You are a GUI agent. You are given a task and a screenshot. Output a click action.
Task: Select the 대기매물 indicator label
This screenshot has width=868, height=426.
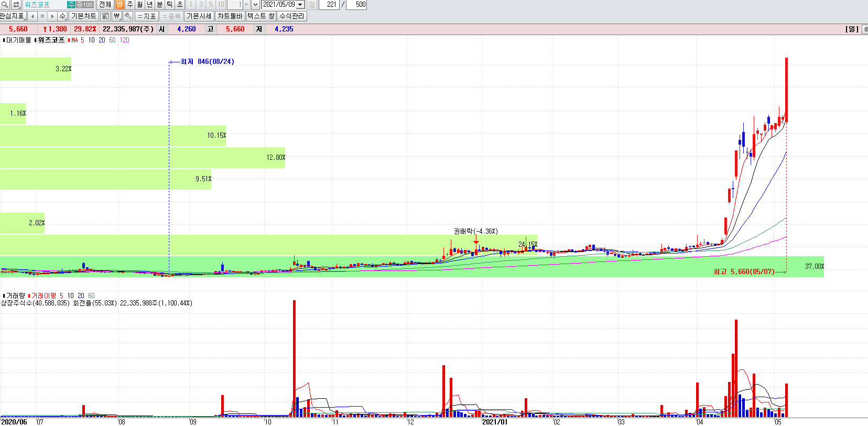[17, 40]
